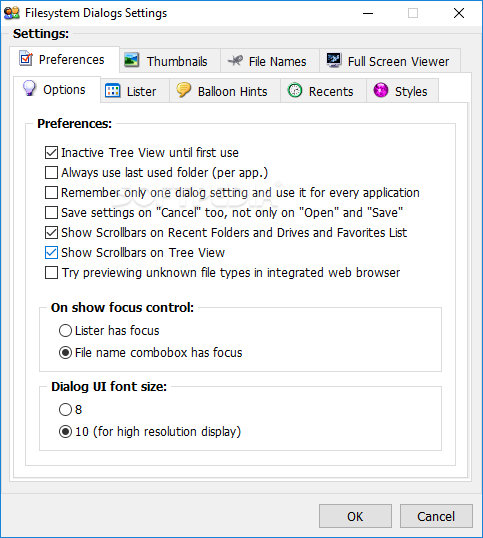Click the Full Screen Viewer monitor icon
483x538 pixels.
[333, 60]
